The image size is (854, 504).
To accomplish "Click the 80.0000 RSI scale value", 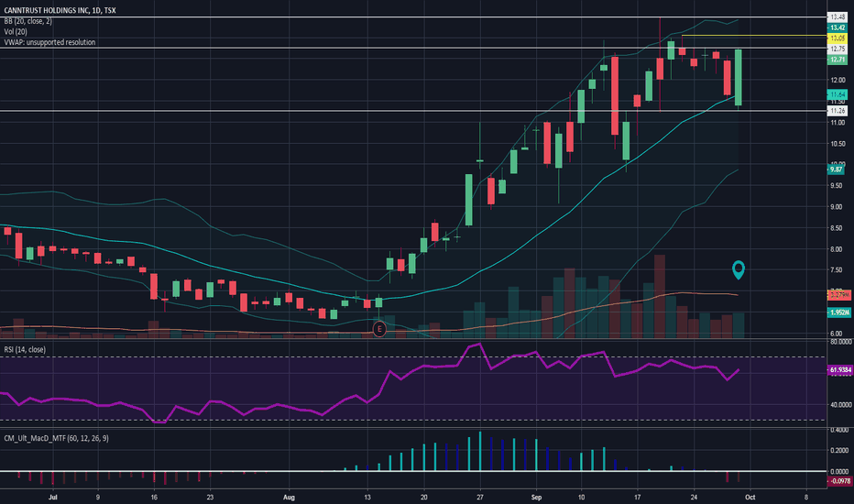I will (840, 342).
